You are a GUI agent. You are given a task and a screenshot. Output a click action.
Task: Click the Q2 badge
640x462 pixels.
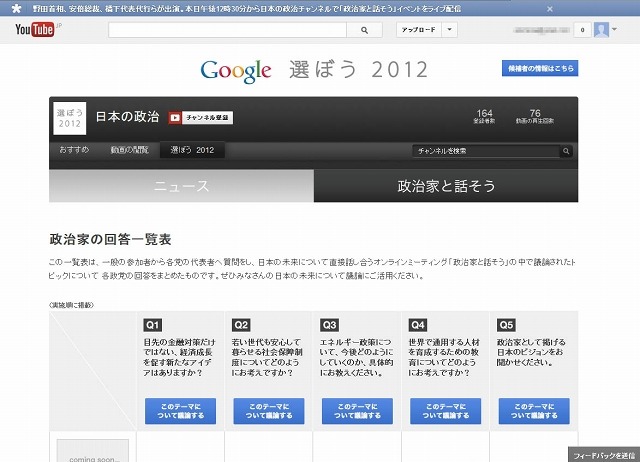click(x=241, y=325)
